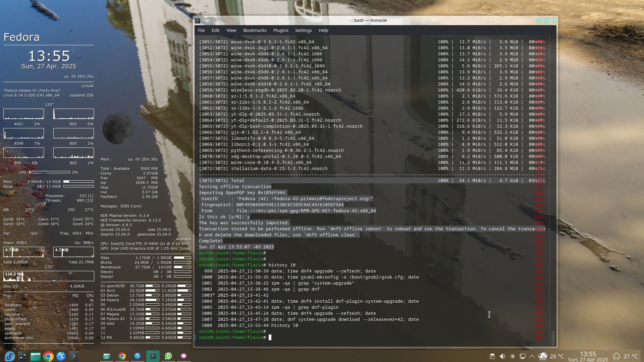
Task: Switch to the pink eye-shaped application task
Action: point(184,356)
